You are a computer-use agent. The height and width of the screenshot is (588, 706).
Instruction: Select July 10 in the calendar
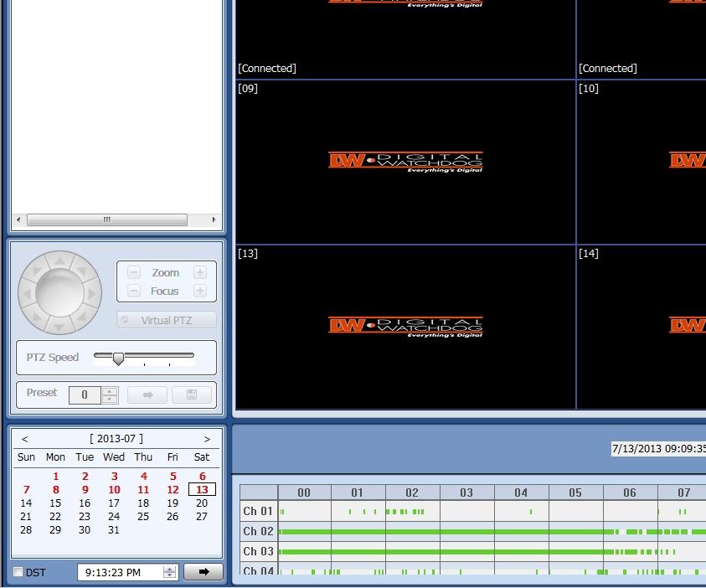(x=114, y=490)
